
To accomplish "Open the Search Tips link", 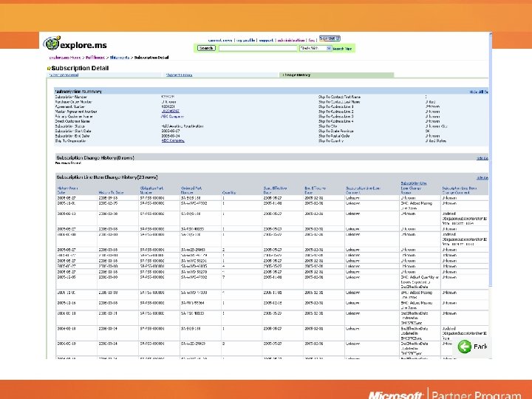I will pos(342,49).
